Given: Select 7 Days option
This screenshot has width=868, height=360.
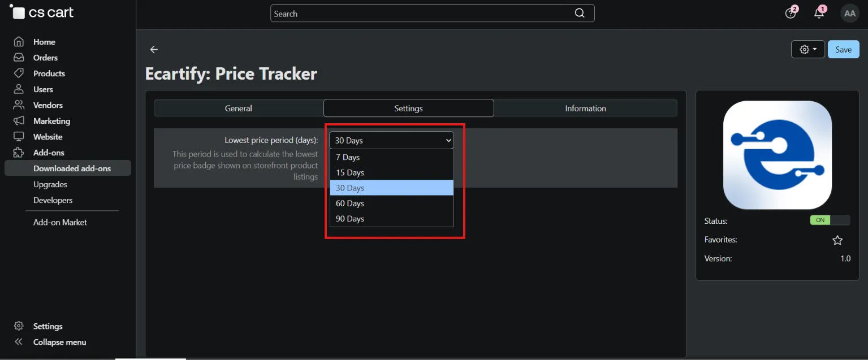Looking at the screenshot, I should pyautogui.click(x=391, y=157).
